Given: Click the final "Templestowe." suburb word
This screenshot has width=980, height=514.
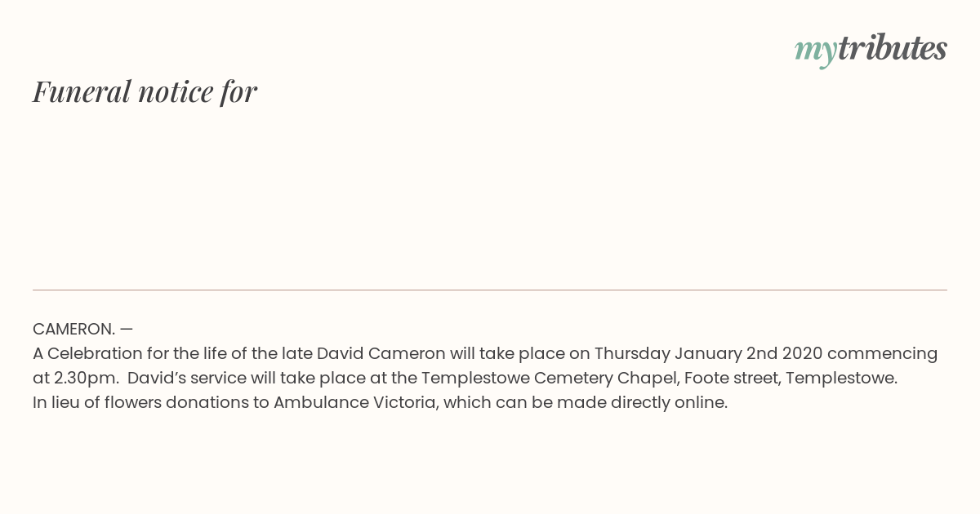Looking at the screenshot, I should [841, 378].
